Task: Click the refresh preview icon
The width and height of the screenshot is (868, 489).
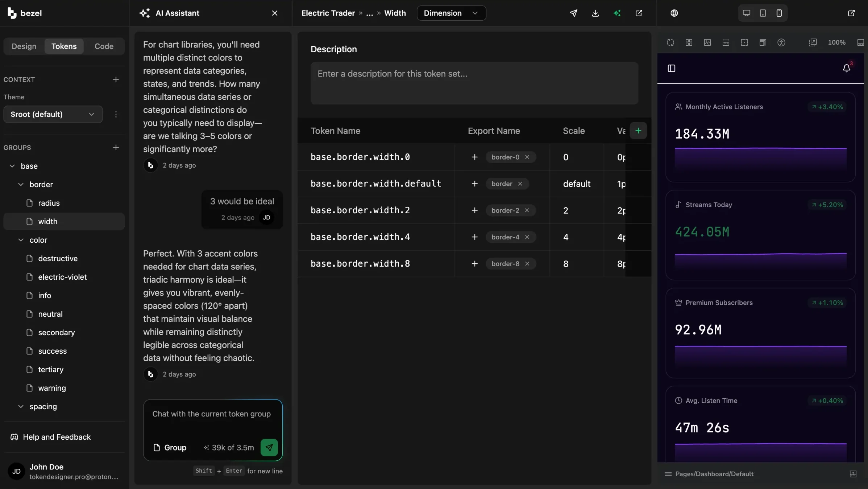Action: pos(670,42)
